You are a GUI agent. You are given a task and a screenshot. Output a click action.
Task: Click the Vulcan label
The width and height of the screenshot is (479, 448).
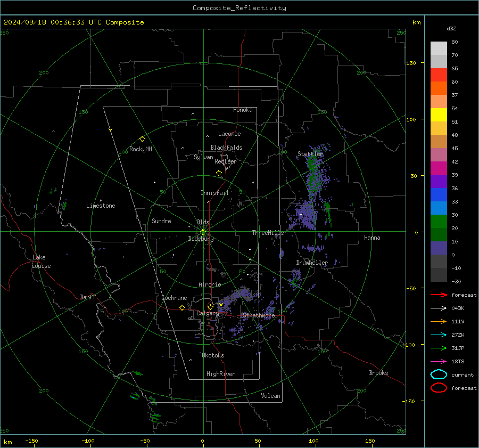pos(271,396)
